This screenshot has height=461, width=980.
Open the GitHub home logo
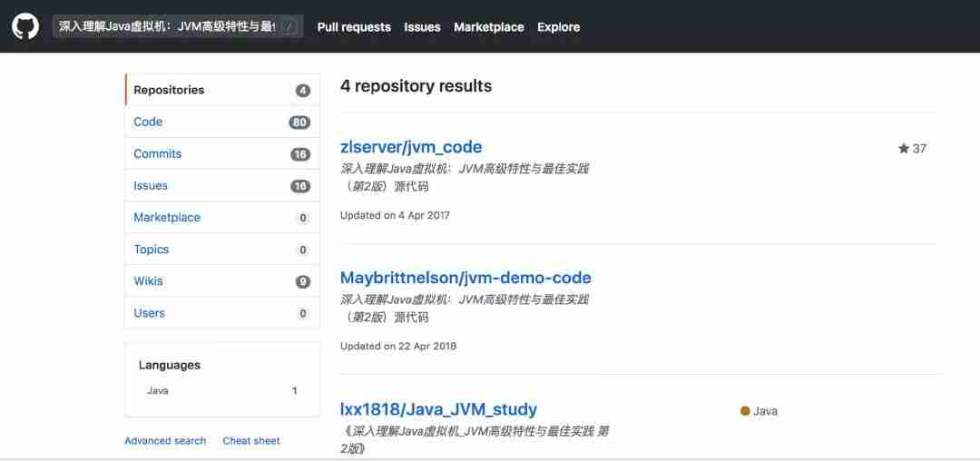tap(25, 27)
